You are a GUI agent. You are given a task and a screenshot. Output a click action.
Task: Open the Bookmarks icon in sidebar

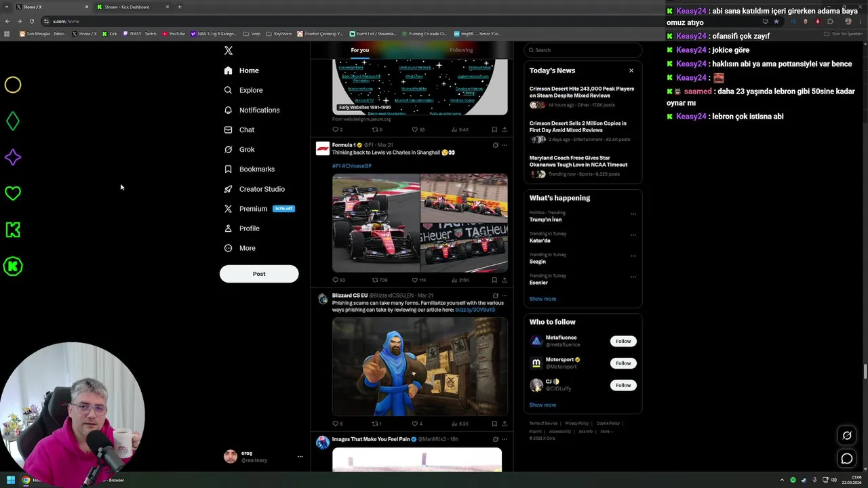pos(228,169)
